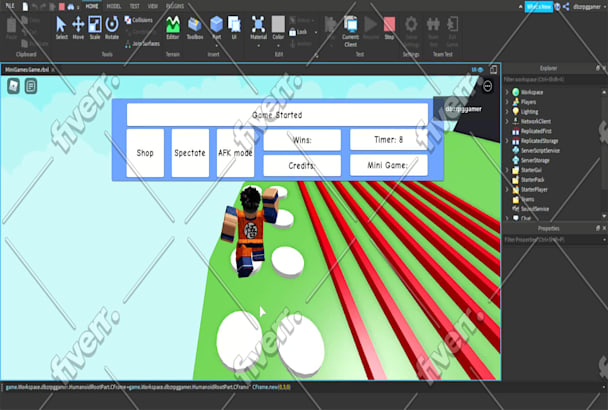Image resolution: width=608 pixels, height=410 pixels.
Task: Click the Explorer scrollbar up arrow
Action: (604, 92)
